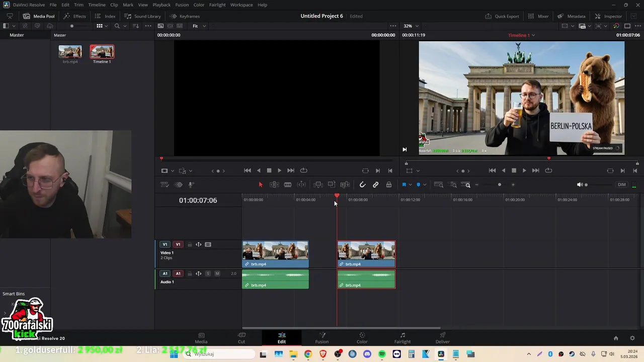Open the Timeline 1 name dropdown

pos(521,35)
